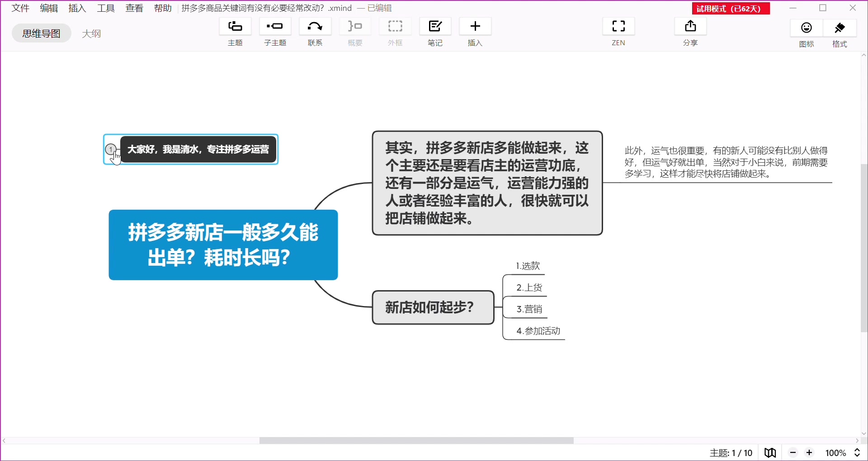
Task: Zoom in with the plus icon
Action: coord(809,452)
